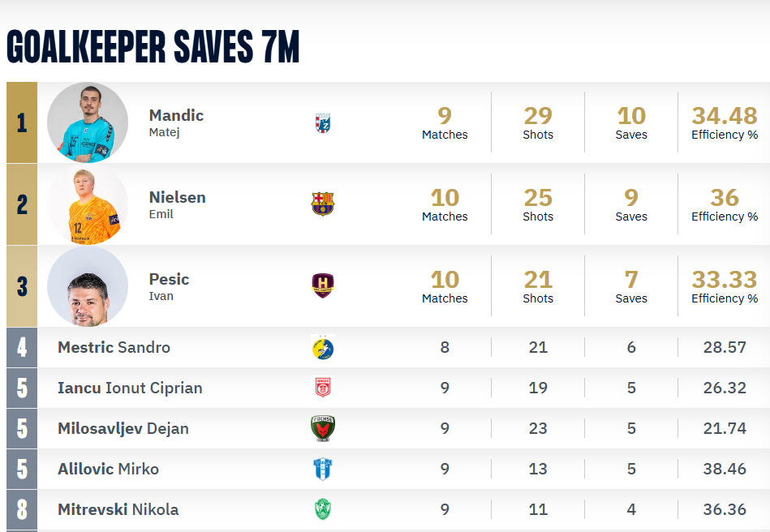Click the blue club crest beside Alilovic
The width and height of the screenshot is (770, 532).
323,469
